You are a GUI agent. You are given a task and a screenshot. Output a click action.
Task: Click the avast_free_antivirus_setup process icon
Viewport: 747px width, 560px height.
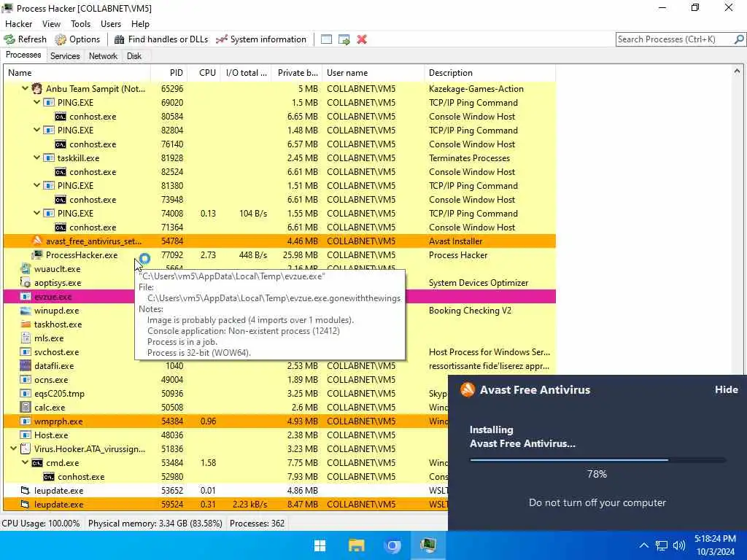tap(36, 241)
